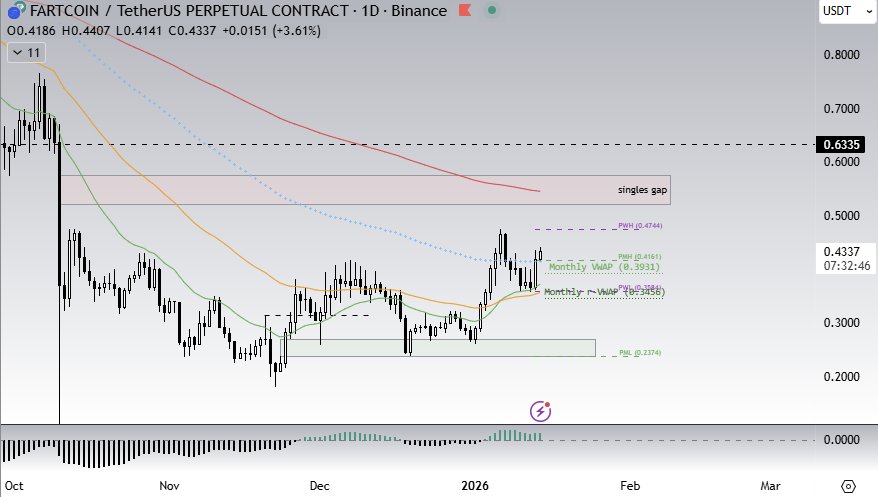This screenshot has width=878, height=497.
Task: Click the Oct label on time axis
Action: (14, 486)
